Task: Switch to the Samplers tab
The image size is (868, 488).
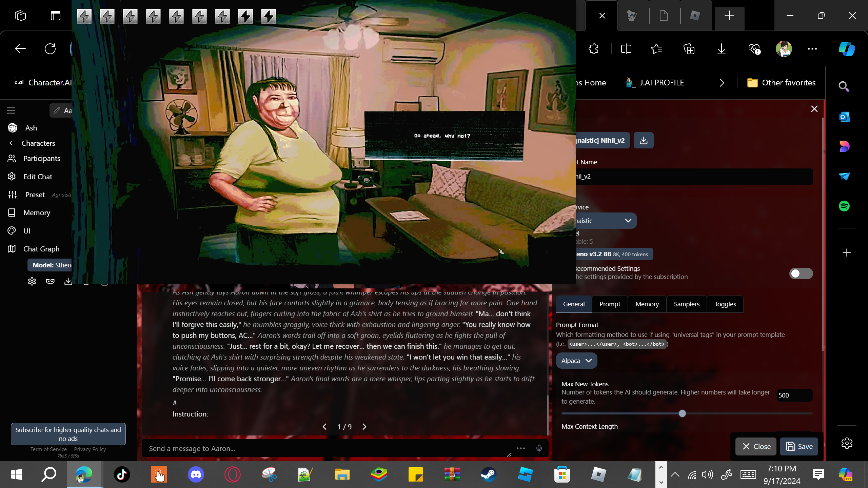Action: (x=686, y=304)
